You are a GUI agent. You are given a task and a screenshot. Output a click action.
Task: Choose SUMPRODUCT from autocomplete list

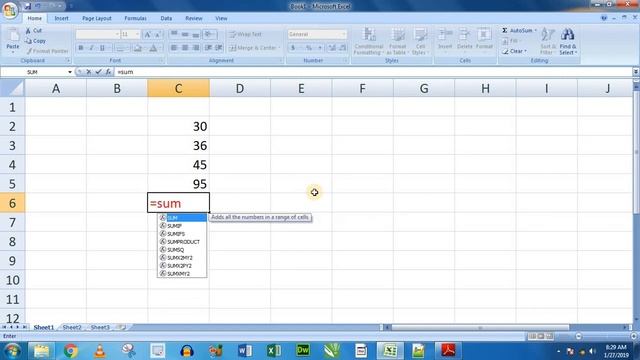[182, 242]
